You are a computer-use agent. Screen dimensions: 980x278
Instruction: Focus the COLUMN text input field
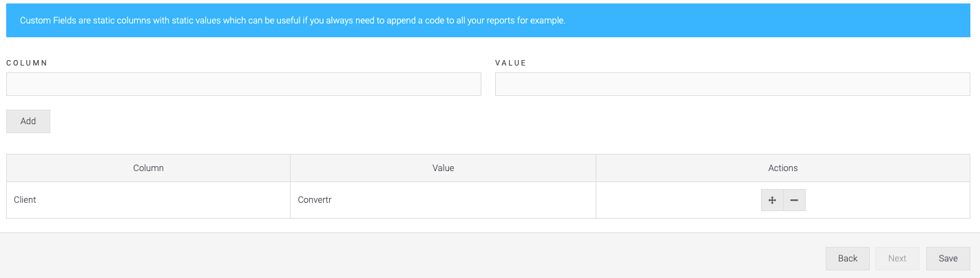[244, 84]
